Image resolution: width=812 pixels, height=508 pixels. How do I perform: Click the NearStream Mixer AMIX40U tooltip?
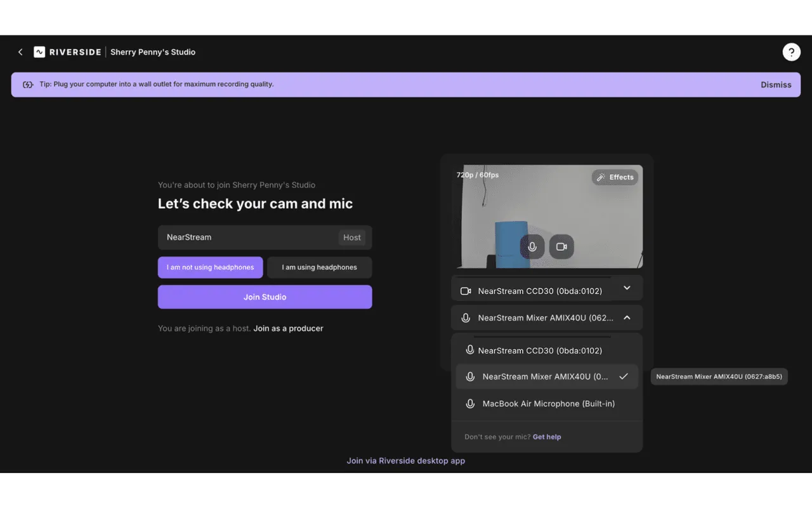[719, 377]
